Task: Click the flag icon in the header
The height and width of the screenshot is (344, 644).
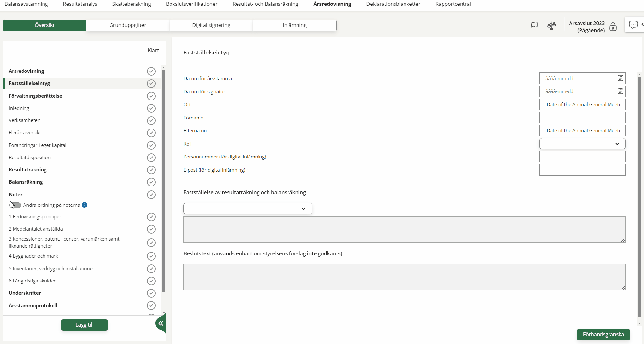Action: click(534, 25)
